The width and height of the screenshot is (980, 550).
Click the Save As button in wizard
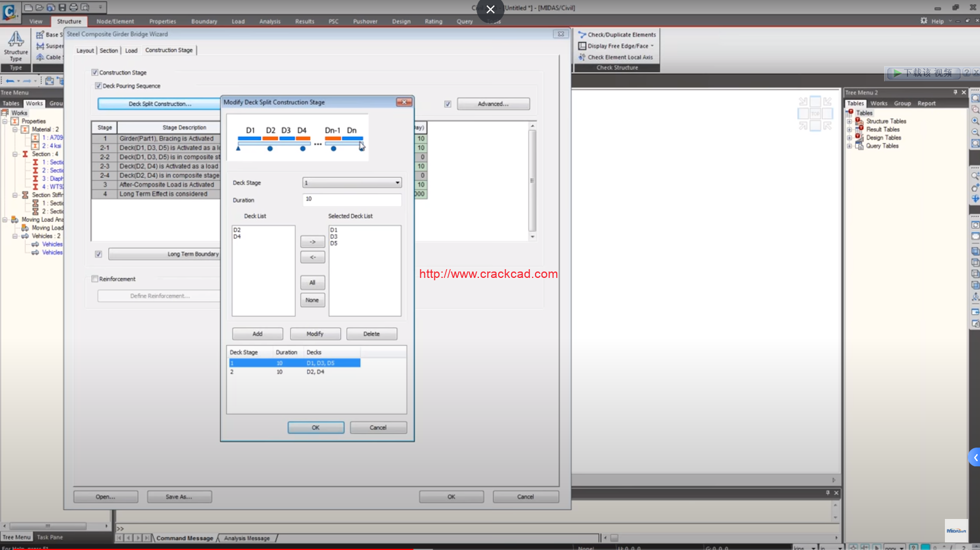[x=179, y=497]
